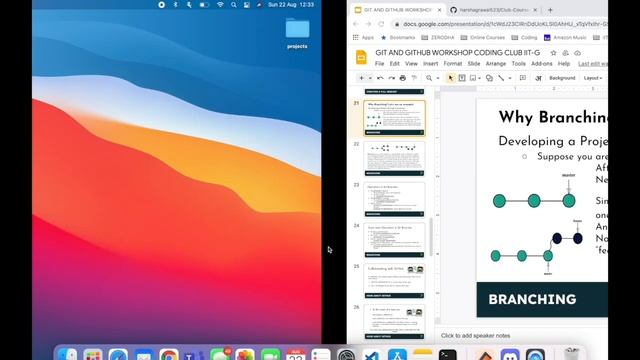Screen dimensions: 640x360
Task: Open the Amazon Music bookmark
Action: pos(565,38)
